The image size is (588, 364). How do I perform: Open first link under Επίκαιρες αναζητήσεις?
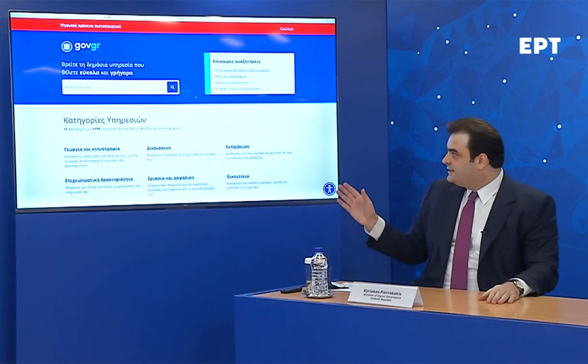coord(240,70)
